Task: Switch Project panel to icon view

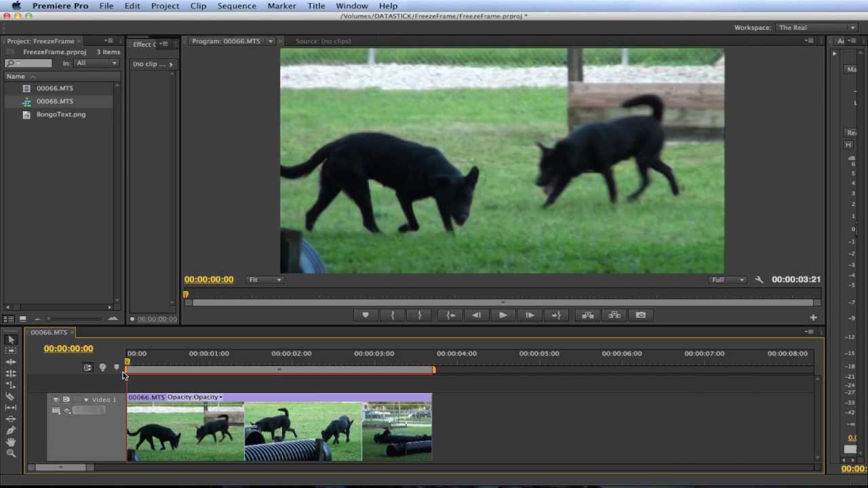Action: coord(22,319)
